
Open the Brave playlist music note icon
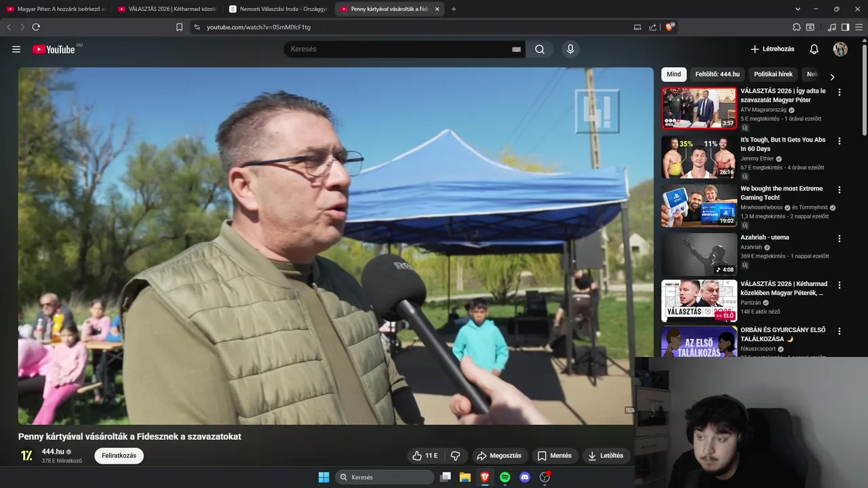point(832,27)
